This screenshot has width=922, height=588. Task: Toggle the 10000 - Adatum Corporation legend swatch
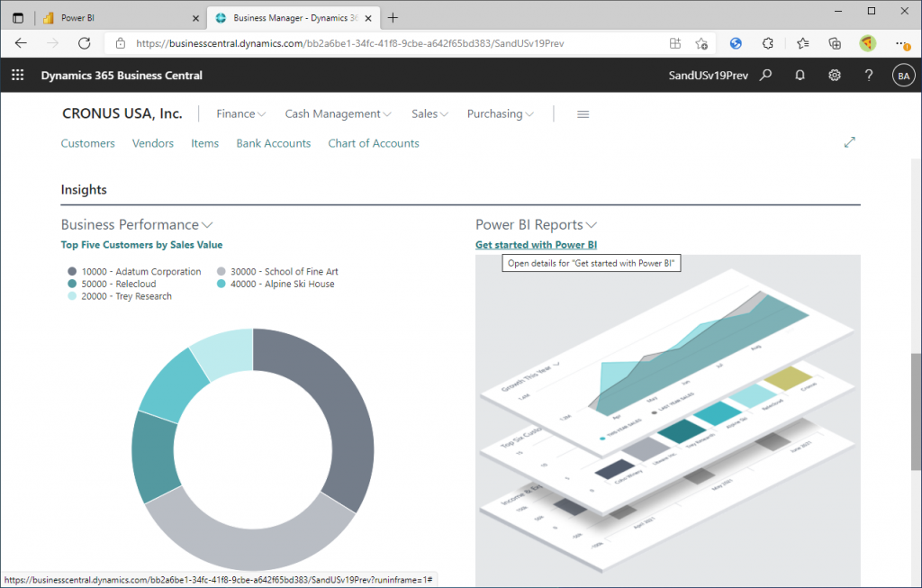point(72,271)
